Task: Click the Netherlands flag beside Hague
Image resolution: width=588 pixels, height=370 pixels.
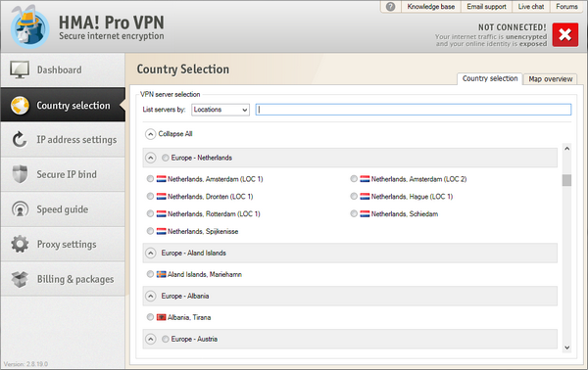Action: point(365,196)
